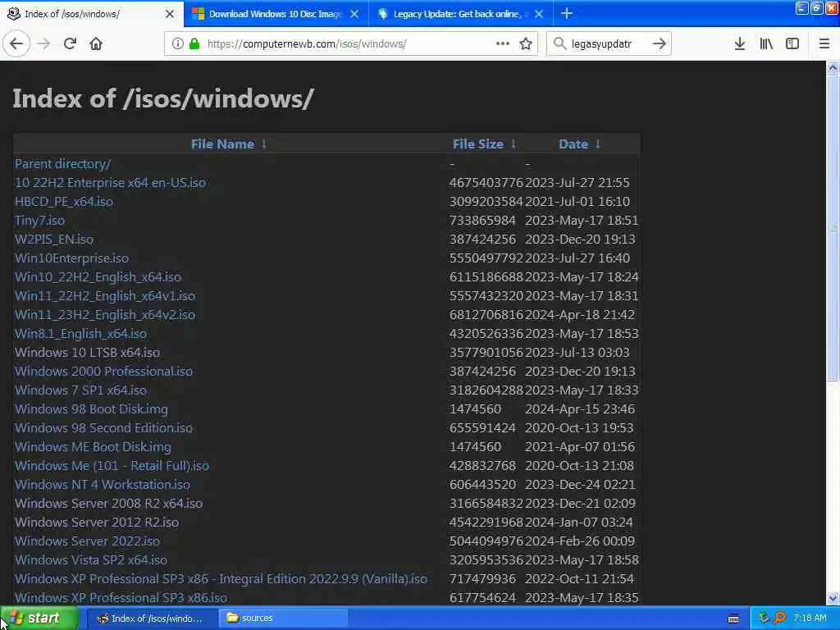Image resolution: width=840 pixels, height=630 pixels.
Task: Click the page scrollbar down arrow
Action: (x=833, y=598)
